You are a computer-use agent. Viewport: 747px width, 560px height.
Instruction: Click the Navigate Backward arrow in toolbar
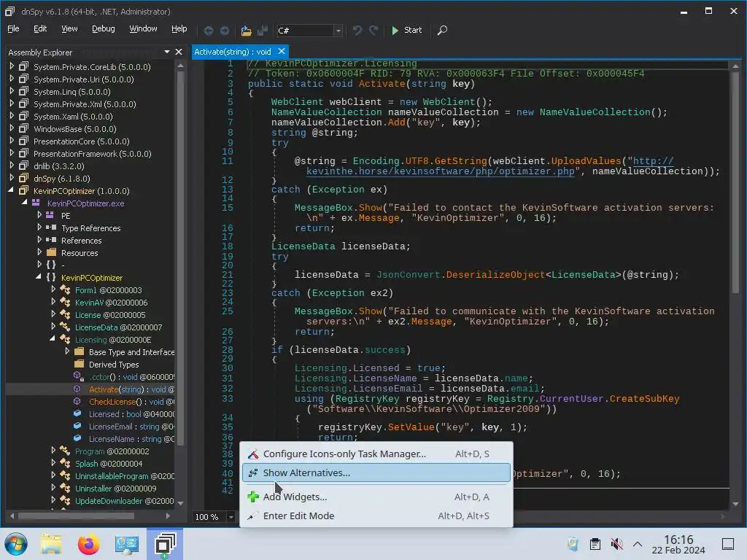pyautogui.click(x=208, y=31)
